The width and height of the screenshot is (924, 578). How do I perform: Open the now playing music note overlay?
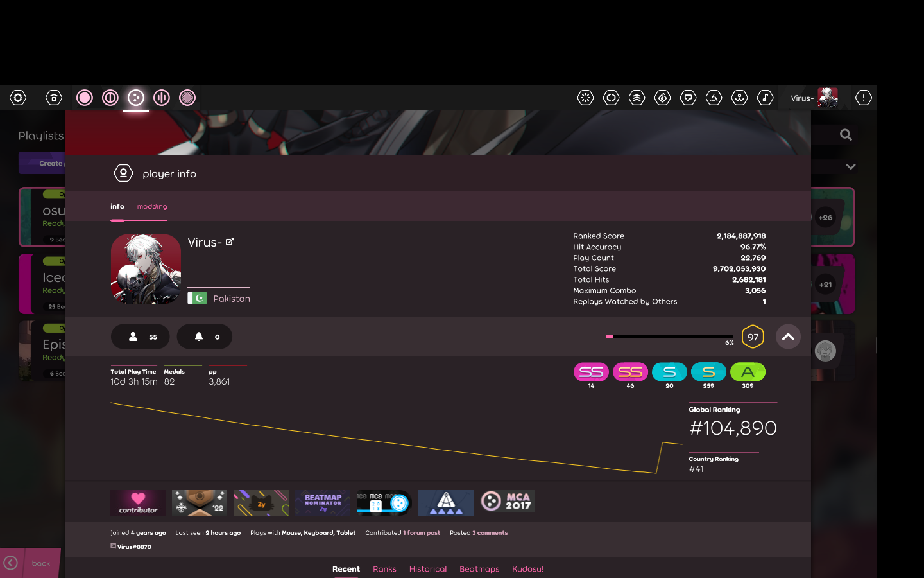tap(765, 98)
